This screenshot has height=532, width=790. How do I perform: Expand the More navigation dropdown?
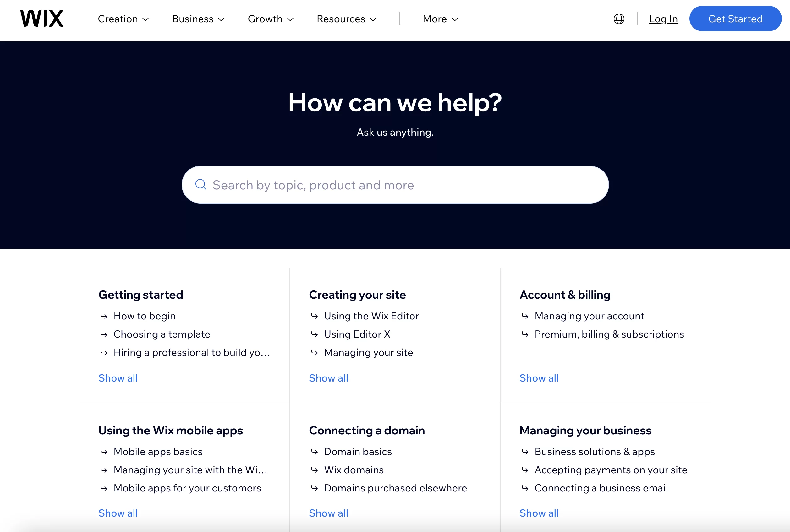(440, 19)
